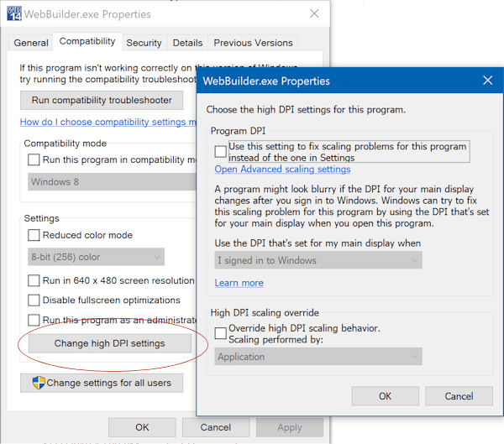
Task: Open the Previous Versions tab
Action: point(253,43)
